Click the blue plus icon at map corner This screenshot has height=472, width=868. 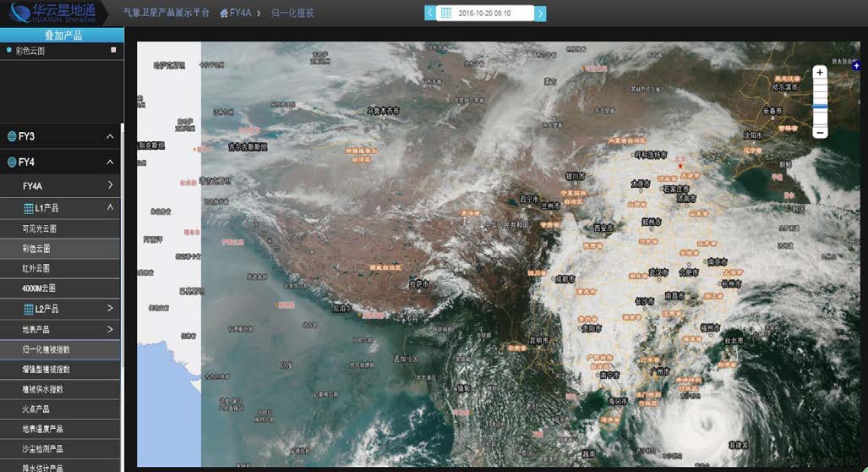(856, 65)
